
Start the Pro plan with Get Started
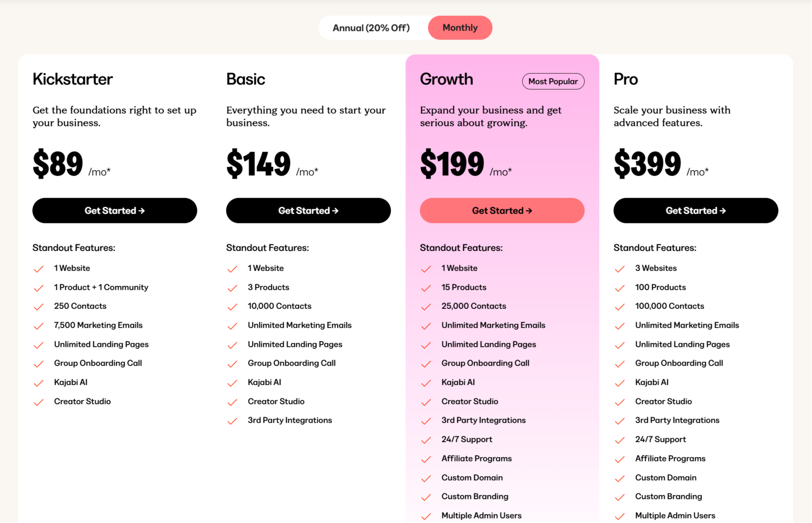pyautogui.click(x=696, y=210)
